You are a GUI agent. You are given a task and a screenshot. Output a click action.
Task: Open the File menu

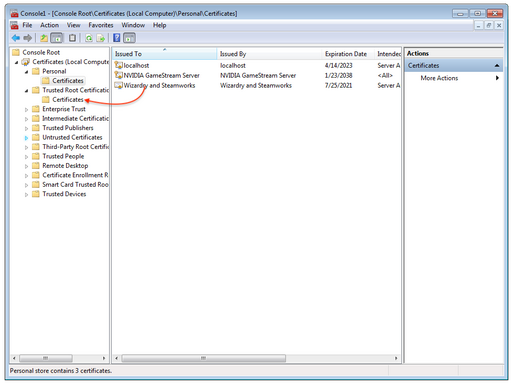click(x=27, y=25)
